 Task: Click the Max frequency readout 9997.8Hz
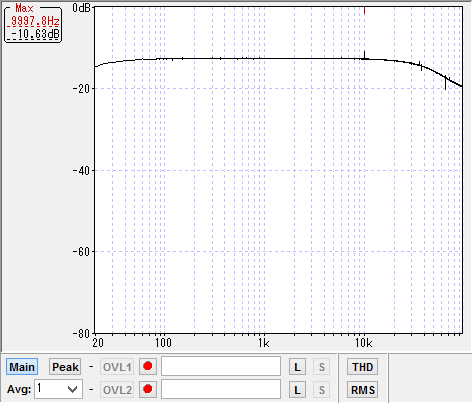tap(35, 21)
